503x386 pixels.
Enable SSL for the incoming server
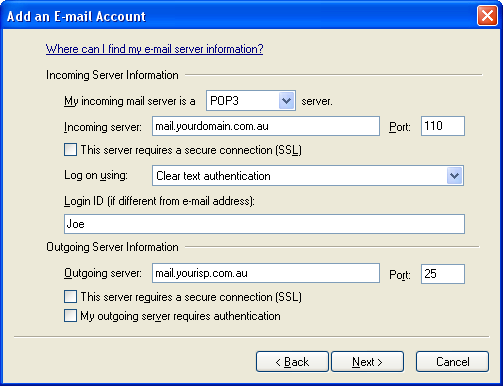point(70,150)
